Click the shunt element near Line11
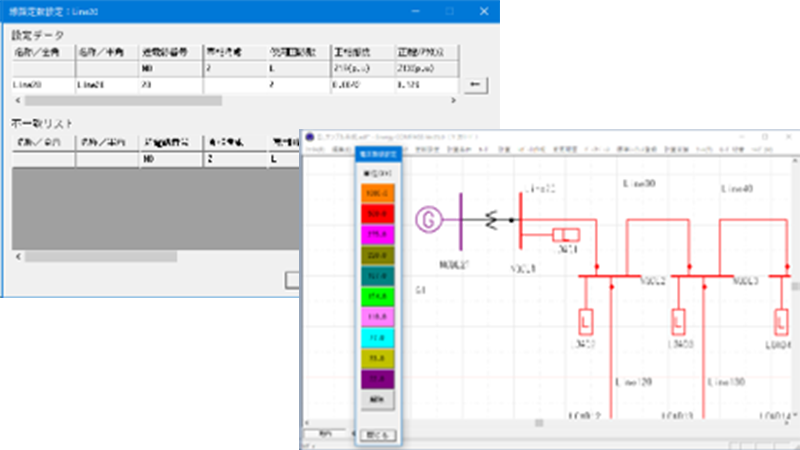The width and height of the screenshot is (800, 450). click(x=566, y=236)
